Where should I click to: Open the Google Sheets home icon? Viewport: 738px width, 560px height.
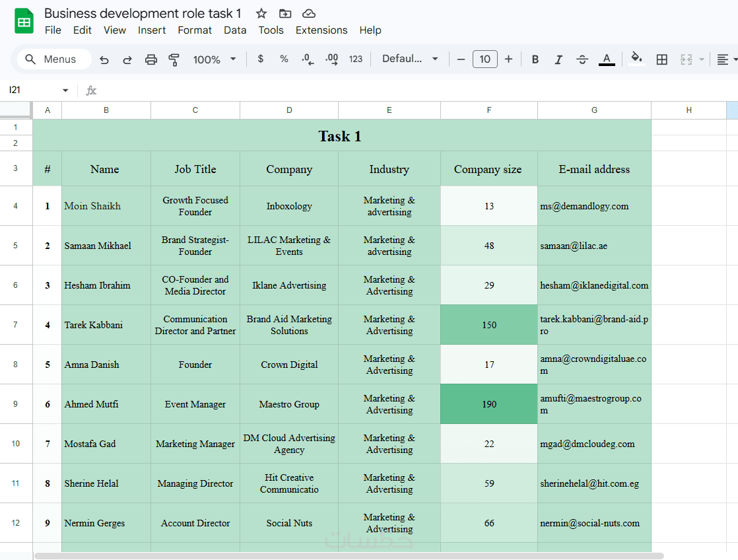point(24,21)
